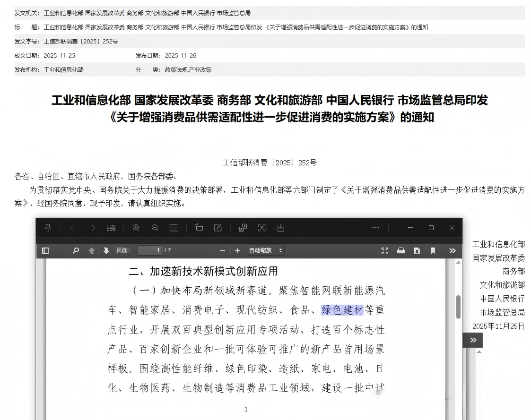Open the page thumbnails grid icon
The image size is (531, 420).
click(111, 228)
